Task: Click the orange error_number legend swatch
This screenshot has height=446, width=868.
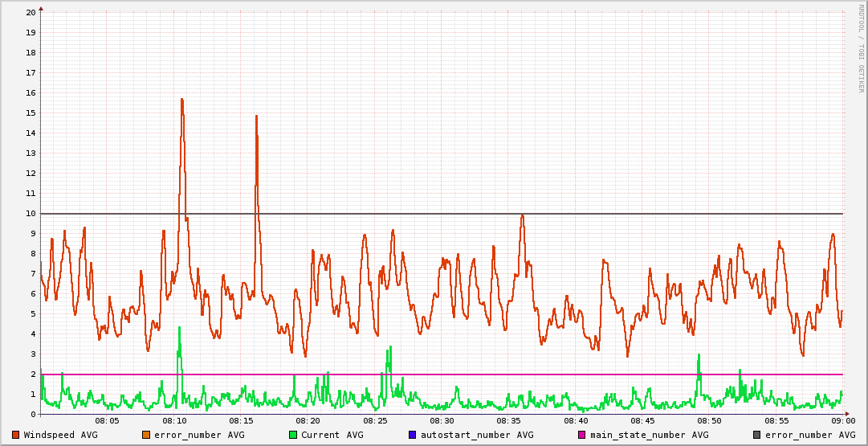Action: pyautogui.click(x=146, y=435)
